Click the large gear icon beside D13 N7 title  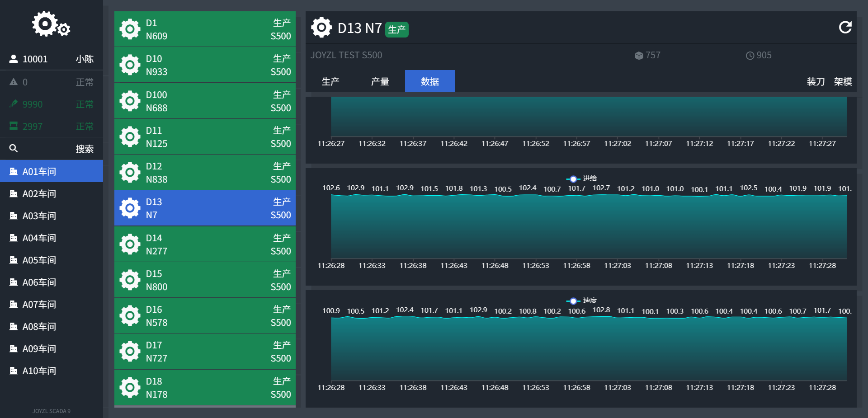(321, 28)
